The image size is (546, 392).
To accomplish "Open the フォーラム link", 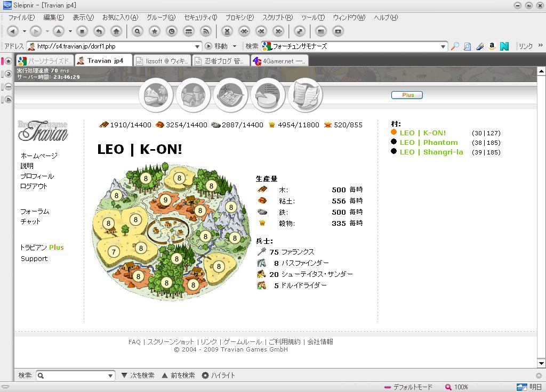I will [x=35, y=211].
